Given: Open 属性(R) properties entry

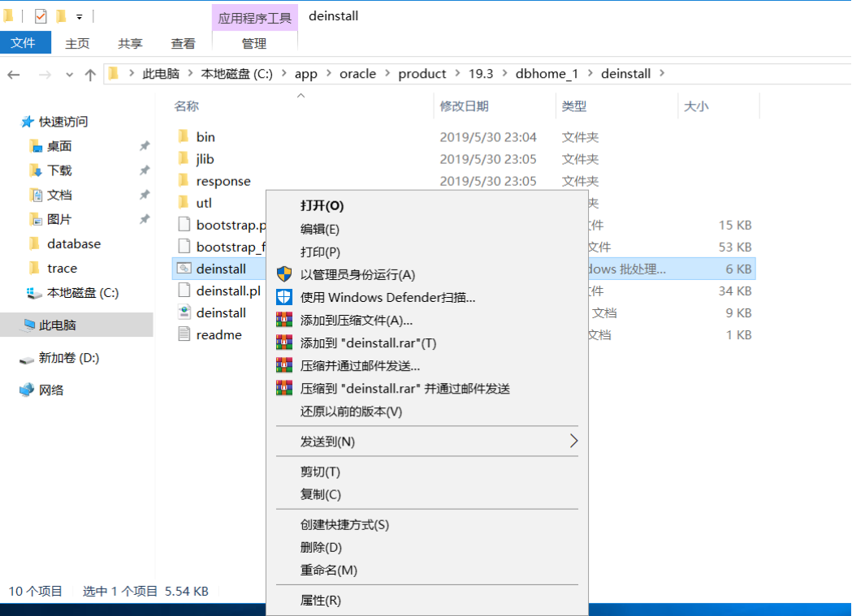Looking at the screenshot, I should pyautogui.click(x=427, y=601).
